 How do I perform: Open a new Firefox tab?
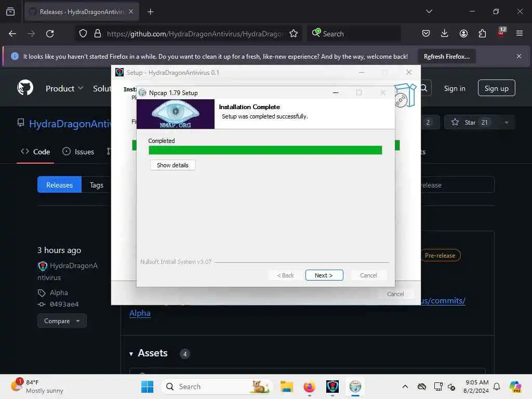151,12
